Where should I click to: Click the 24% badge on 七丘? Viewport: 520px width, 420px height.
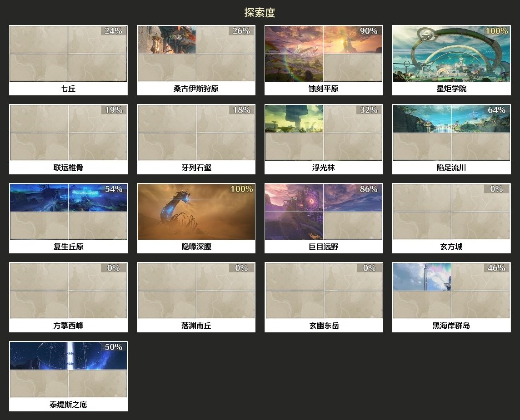point(114,31)
